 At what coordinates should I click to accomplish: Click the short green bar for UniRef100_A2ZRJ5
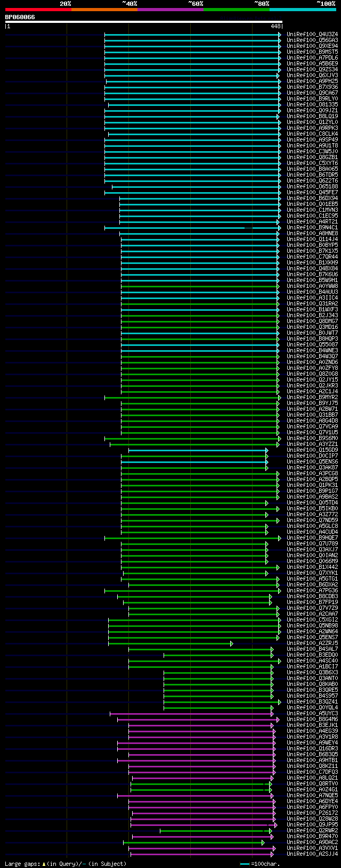[x=170, y=643]
